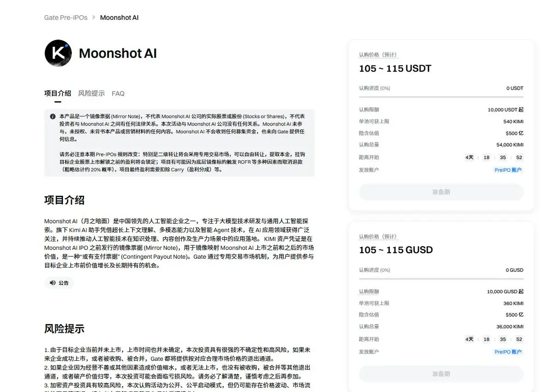Click the 360 KIMI pool cap value
This screenshot has width=552, height=392.
tap(513, 303)
